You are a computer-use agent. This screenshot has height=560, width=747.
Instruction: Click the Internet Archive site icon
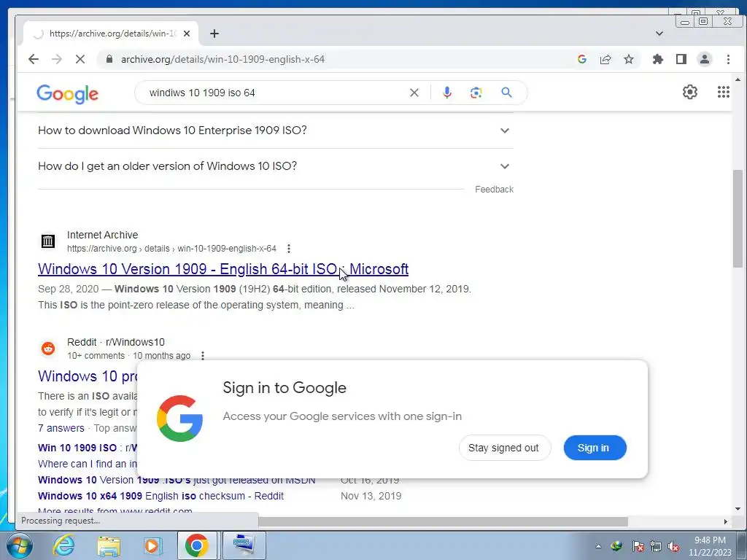[x=47, y=241]
